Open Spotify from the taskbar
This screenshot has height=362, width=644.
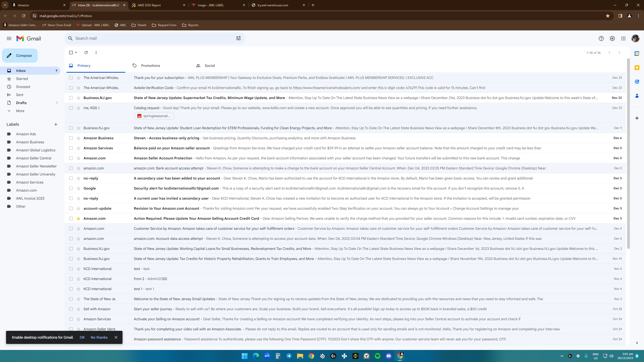coord(377,356)
